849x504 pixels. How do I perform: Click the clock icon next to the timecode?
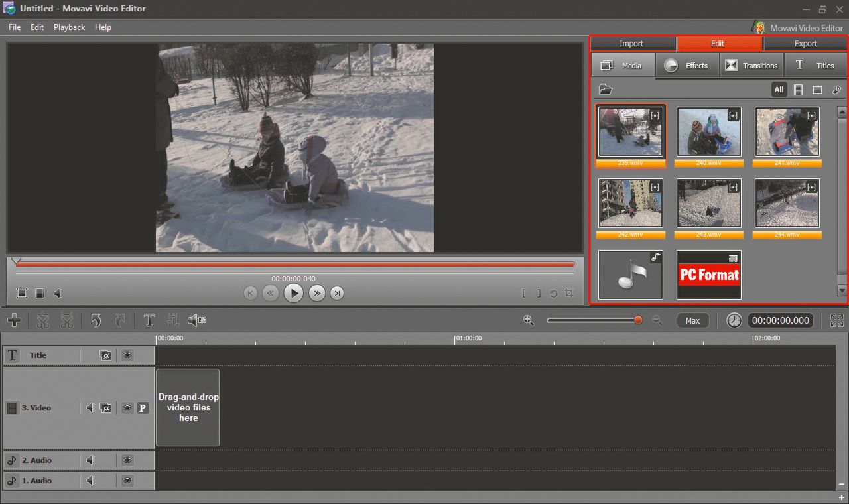click(734, 320)
